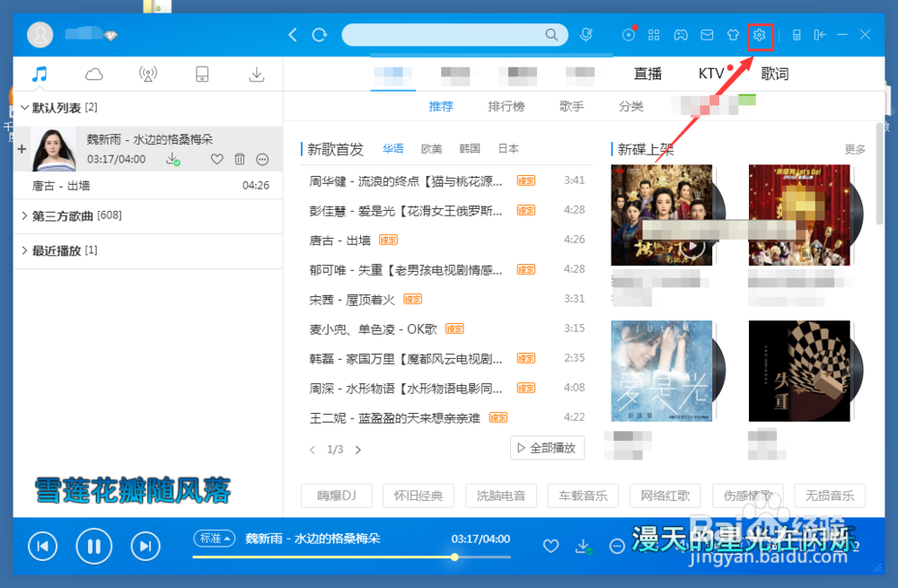Open the 车载音乐 tag button
The image size is (898, 588).
point(583,496)
